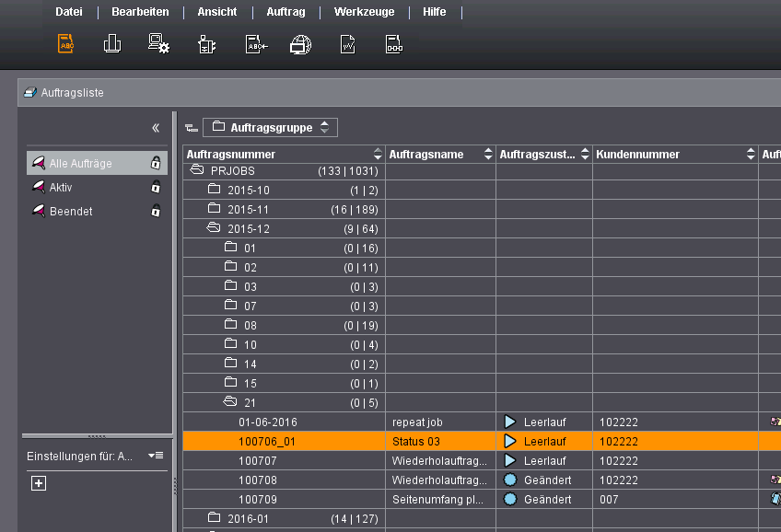Select job number 100706_01
The image size is (781, 532).
click(267, 442)
